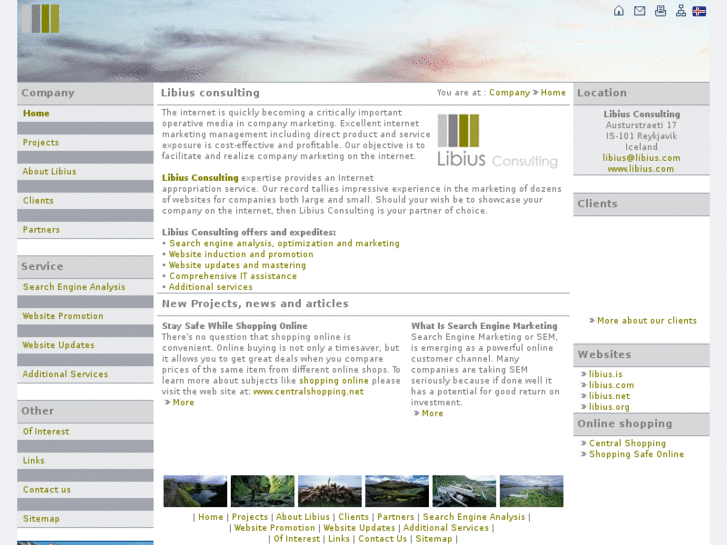Open About Libius in sidebar
The height and width of the screenshot is (545, 727).
pyautogui.click(x=49, y=171)
